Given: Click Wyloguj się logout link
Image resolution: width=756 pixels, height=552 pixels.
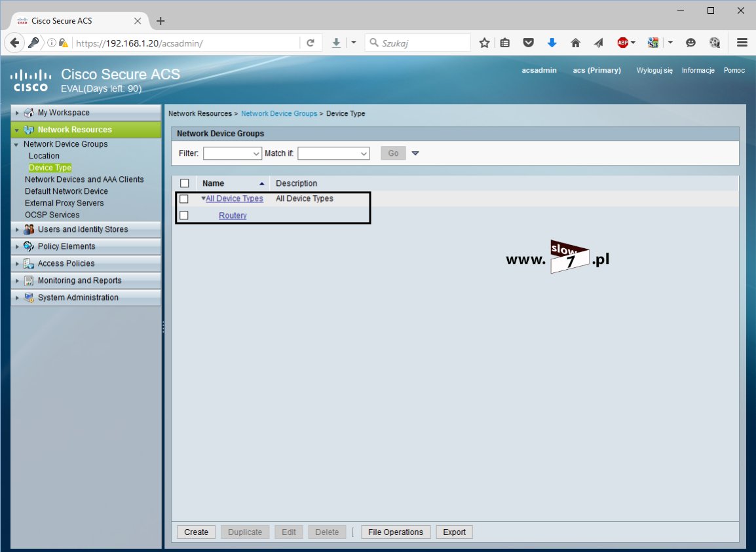Looking at the screenshot, I should pos(654,70).
